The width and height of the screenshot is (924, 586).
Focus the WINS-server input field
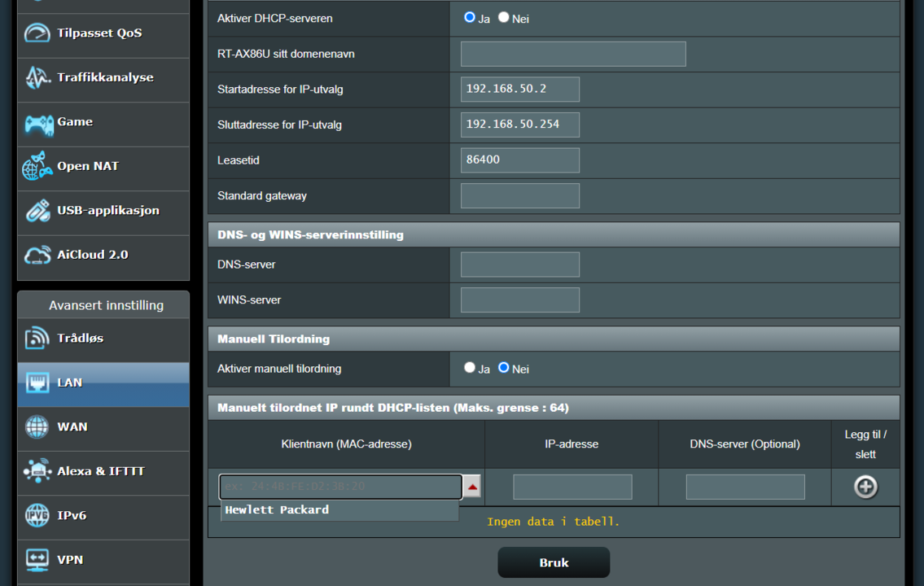tap(519, 300)
